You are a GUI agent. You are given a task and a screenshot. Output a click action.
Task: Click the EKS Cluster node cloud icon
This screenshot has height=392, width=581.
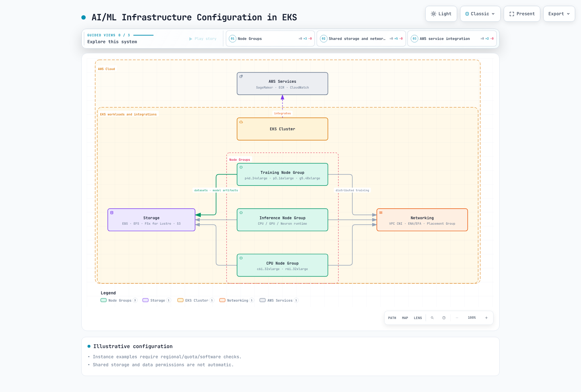[x=241, y=122]
